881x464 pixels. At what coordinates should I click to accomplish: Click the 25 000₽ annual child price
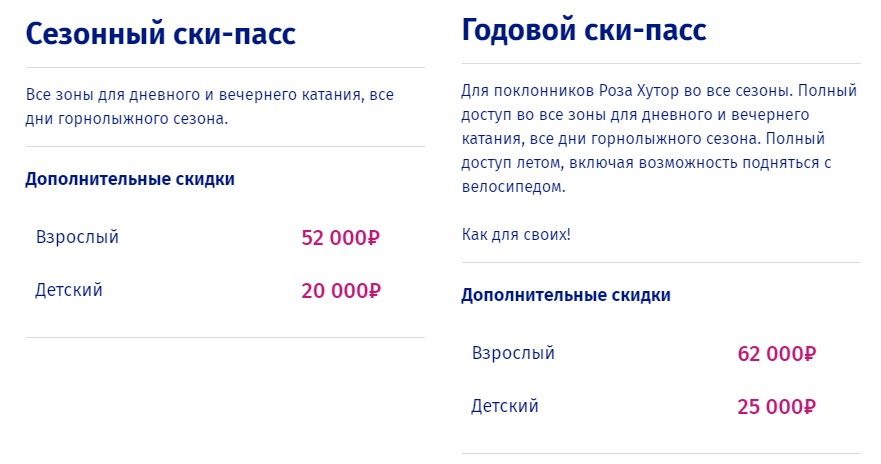777,407
